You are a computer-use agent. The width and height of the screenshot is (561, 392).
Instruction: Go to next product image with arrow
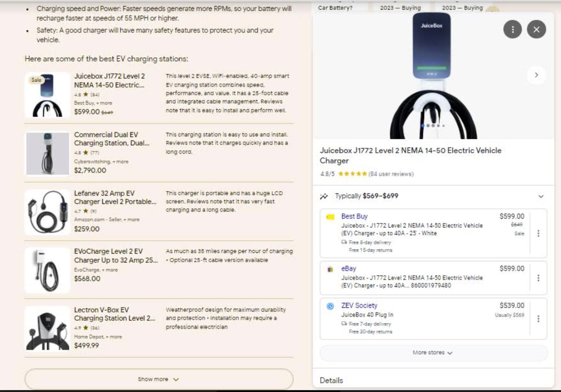[536, 75]
